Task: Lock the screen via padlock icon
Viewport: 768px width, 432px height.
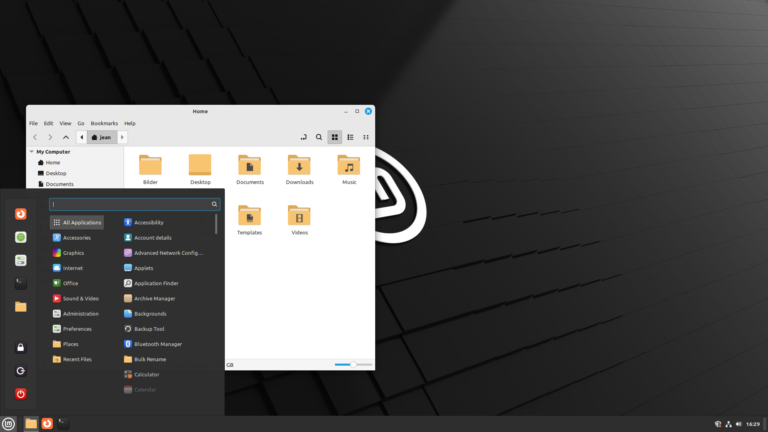Action: coord(21,347)
